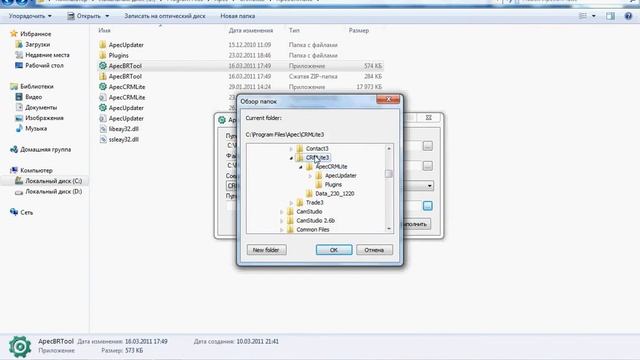Sort by Имя column header
Screen dimensions: 640x360
104,31
